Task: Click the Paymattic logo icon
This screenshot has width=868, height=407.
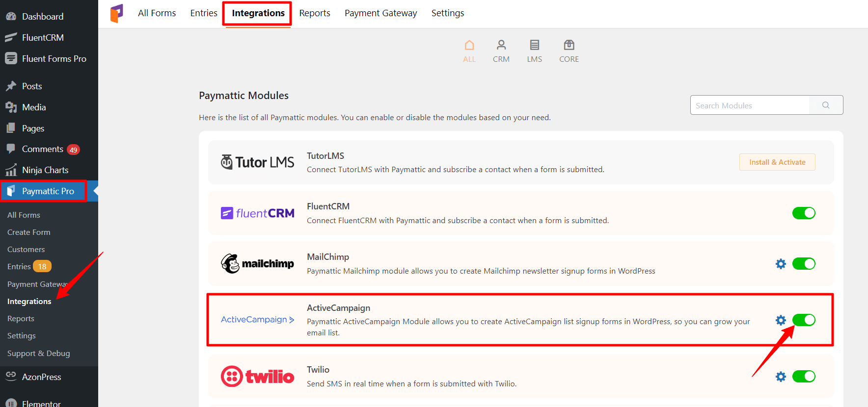Action: (117, 13)
